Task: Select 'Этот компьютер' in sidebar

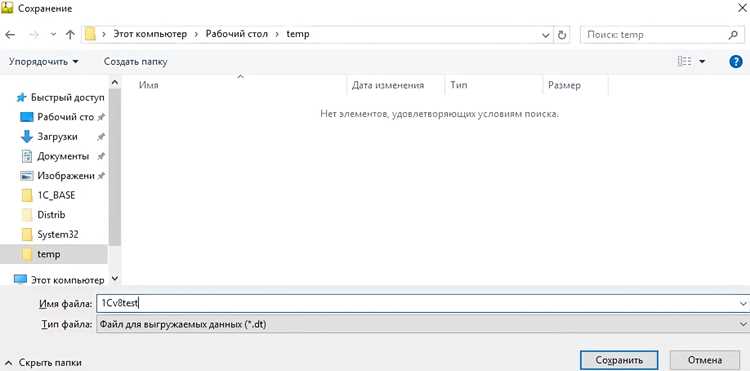Action: [67, 280]
